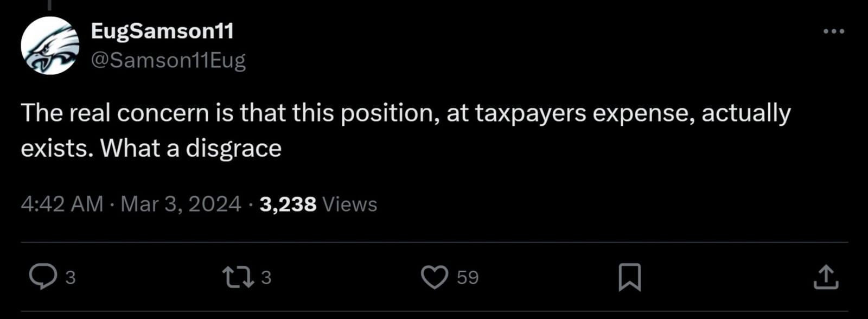This screenshot has width=868, height=319.
Task: Like the tweet with the heart icon
Action: point(435,277)
